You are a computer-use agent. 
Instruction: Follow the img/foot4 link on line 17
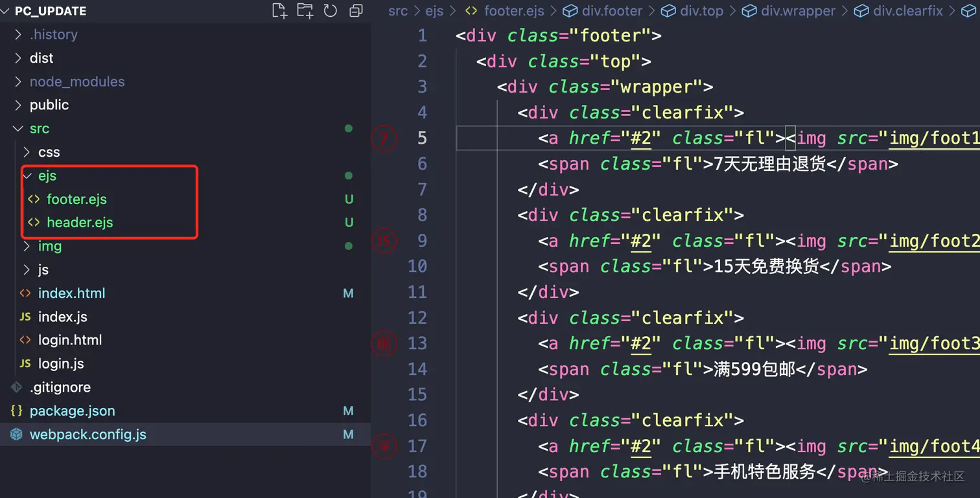coord(934,446)
